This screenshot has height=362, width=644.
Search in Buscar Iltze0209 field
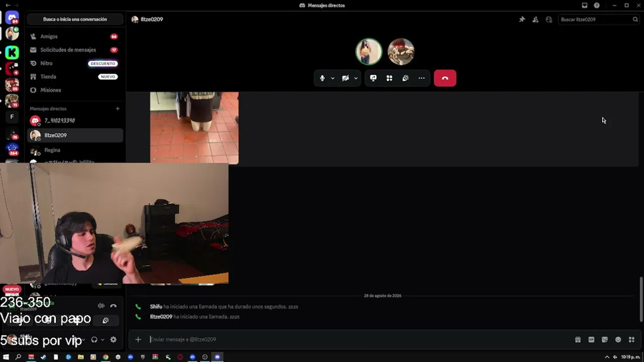[599, 19]
